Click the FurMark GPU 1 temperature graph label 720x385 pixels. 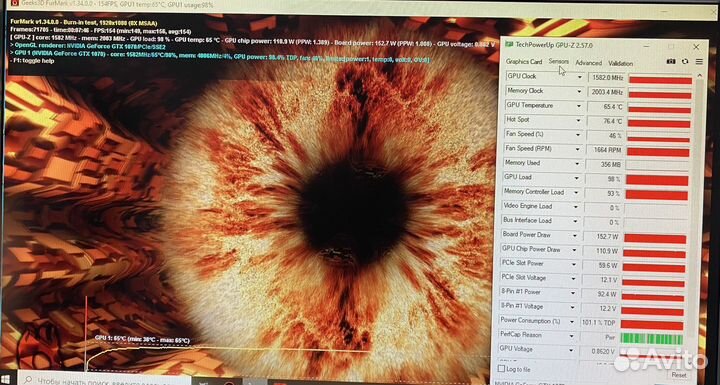click(x=142, y=340)
